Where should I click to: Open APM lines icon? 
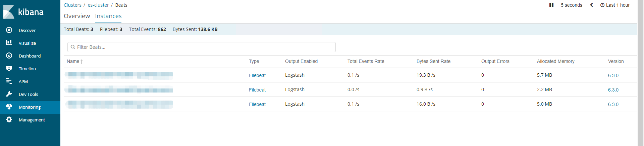[x=9, y=81]
